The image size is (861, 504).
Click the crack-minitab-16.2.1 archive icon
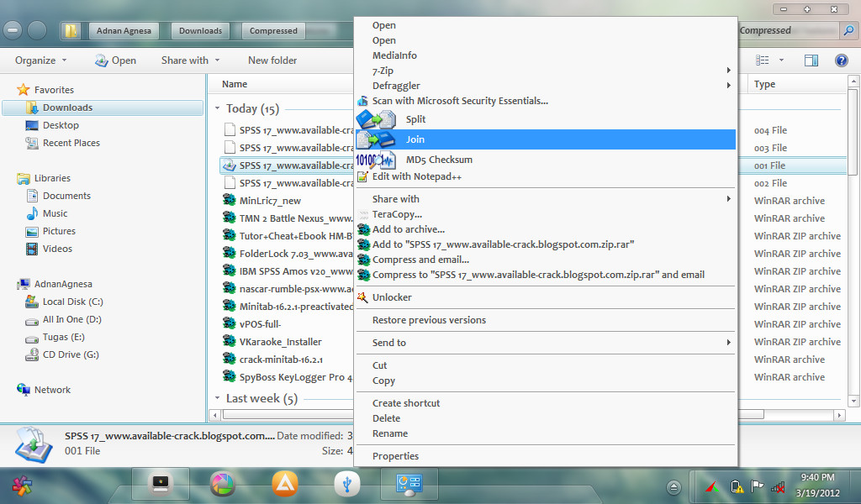(x=229, y=359)
